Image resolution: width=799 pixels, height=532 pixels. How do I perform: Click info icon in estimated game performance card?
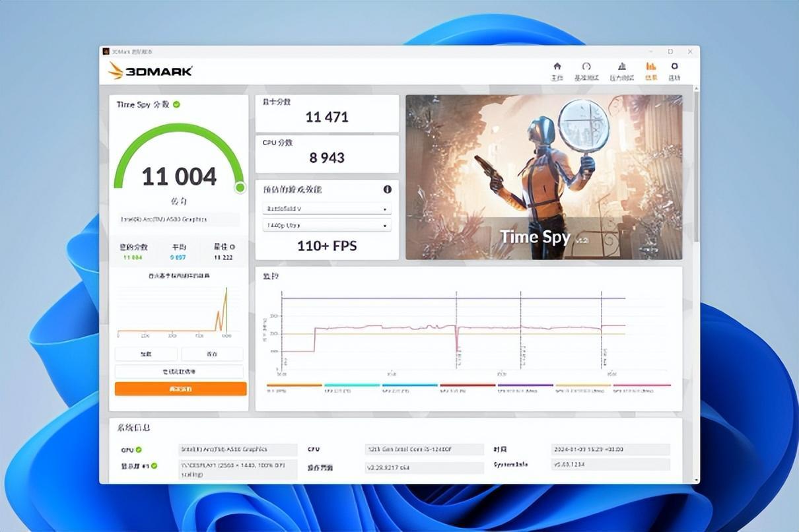coord(387,189)
